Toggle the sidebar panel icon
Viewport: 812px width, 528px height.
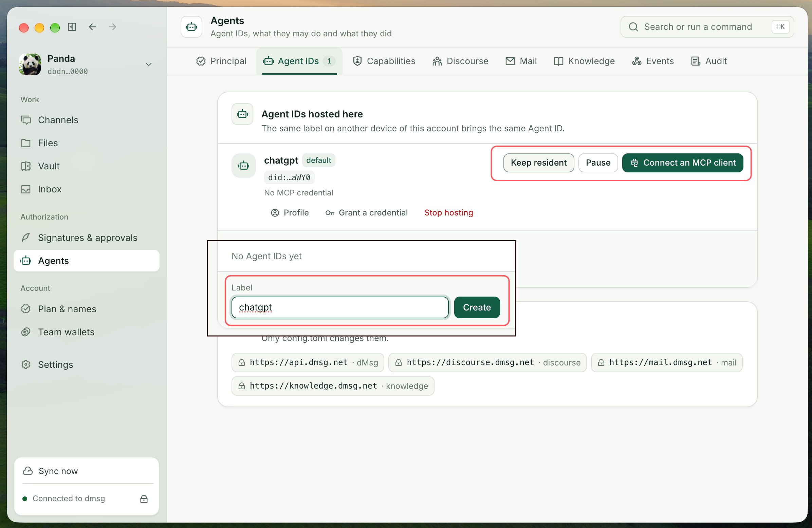tap(72, 27)
